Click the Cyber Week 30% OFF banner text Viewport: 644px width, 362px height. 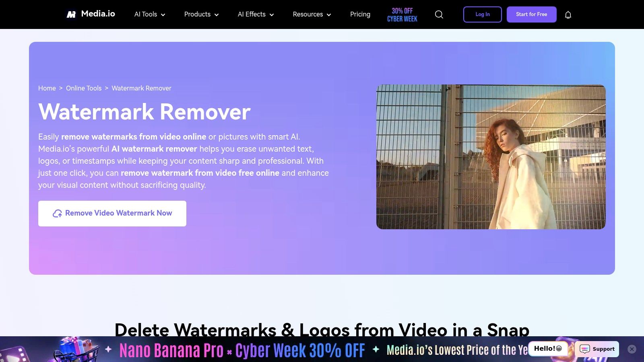pyautogui.click(x=300, y=350)
